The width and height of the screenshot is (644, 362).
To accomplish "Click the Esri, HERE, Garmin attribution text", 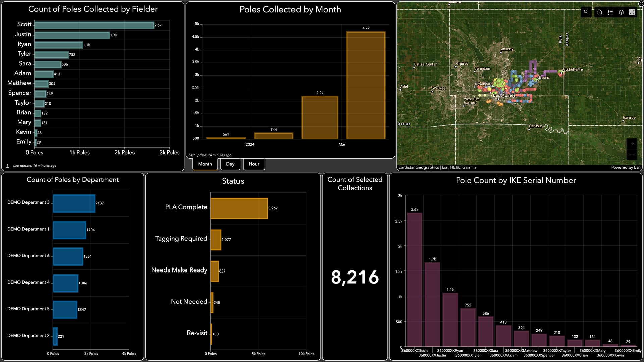I will [438, 167].
